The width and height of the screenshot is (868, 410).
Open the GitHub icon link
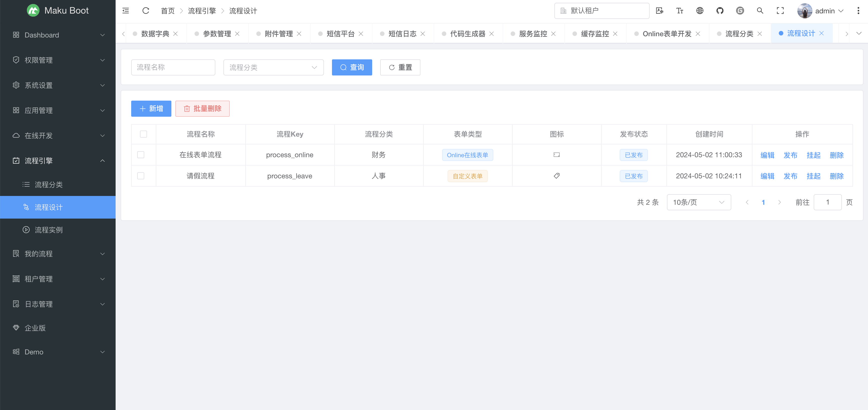point(720,11)
